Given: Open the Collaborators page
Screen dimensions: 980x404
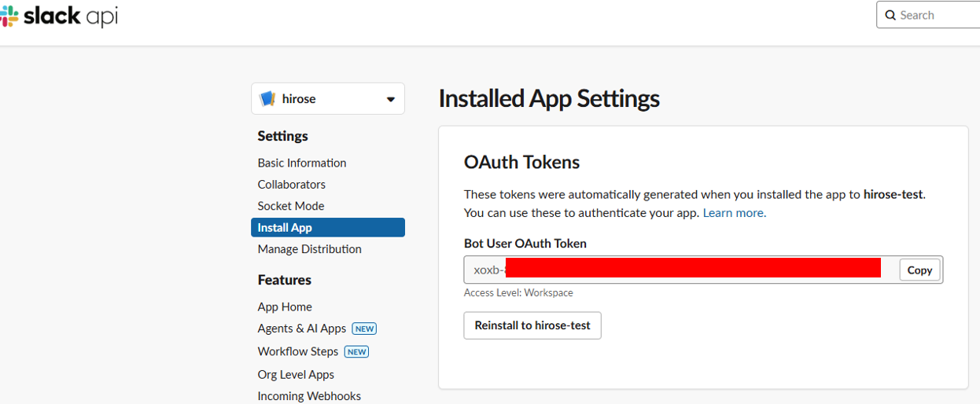Looking at the screenshot, I should pos(291,184).
